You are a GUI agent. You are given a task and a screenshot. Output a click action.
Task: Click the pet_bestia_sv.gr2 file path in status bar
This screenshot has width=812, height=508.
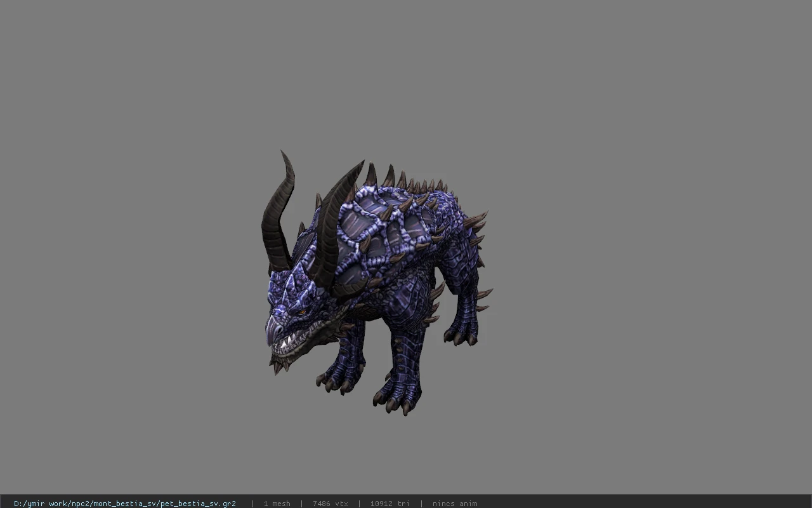click(x=125, y=504)
